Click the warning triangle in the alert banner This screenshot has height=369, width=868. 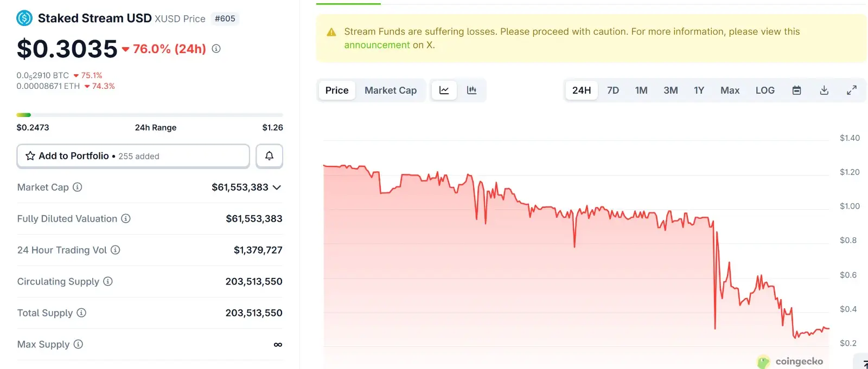point(330,31)
